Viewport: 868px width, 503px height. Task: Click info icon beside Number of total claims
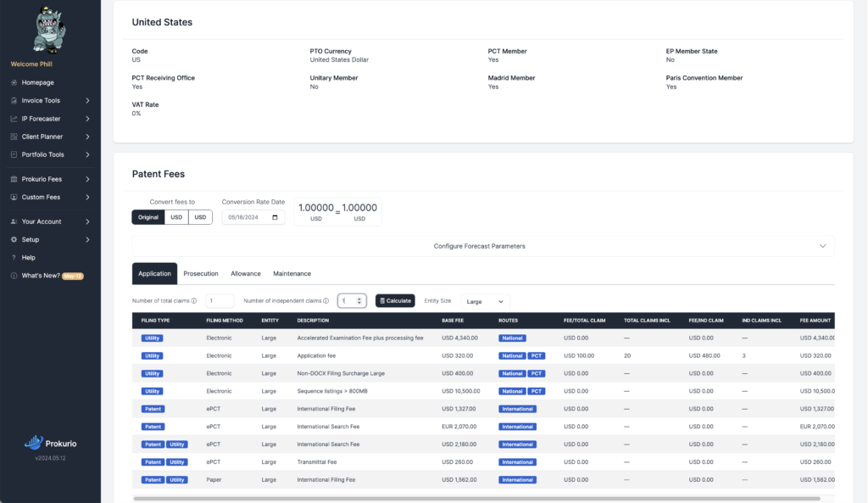click(194, 301)
